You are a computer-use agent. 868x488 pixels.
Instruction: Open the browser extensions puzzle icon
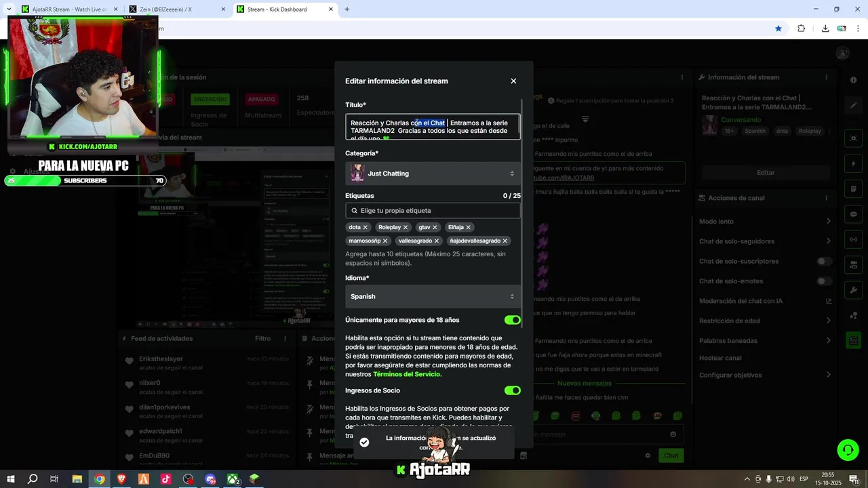click(801, 28)
